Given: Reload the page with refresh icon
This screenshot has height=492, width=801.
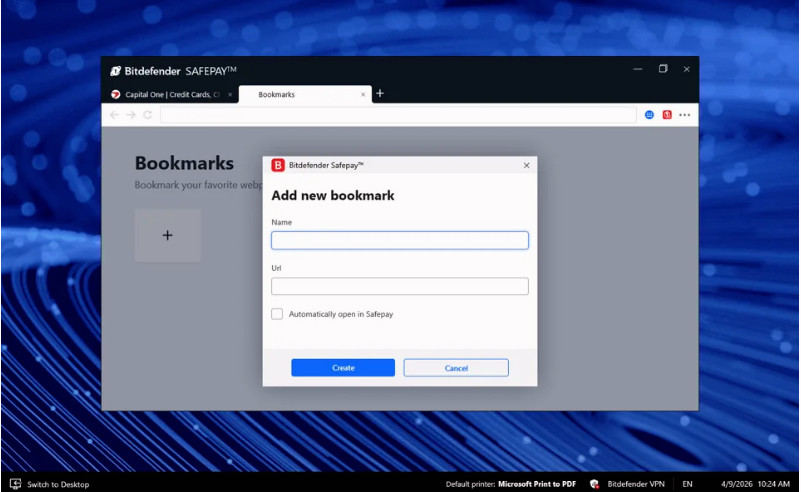Looking at the screenshot, I should click(148, 115).
